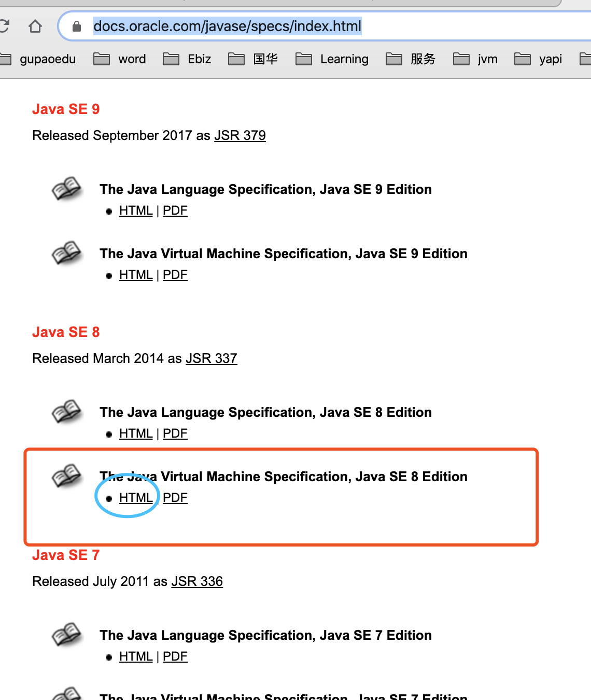This screenshot has width=591, height=700.
Task: Click book icon beside Java Language Specification SE 9
Action: click(67, 189)
